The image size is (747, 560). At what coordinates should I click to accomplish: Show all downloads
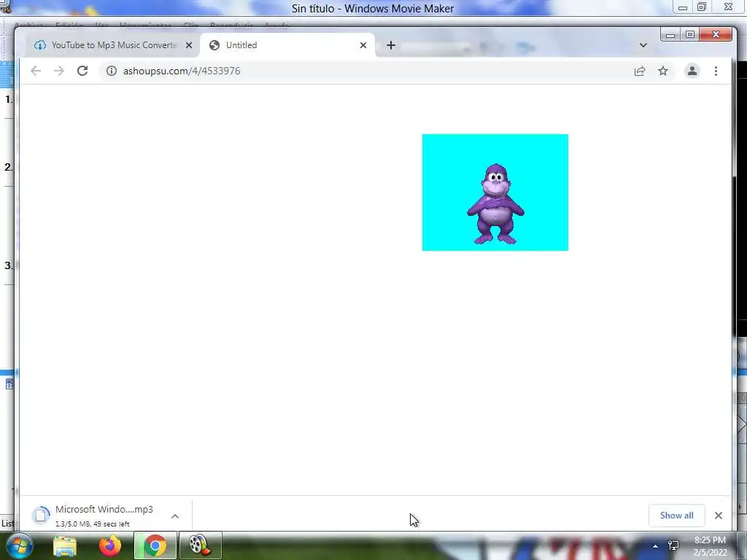pyautogui.click(x=676, y=516)
